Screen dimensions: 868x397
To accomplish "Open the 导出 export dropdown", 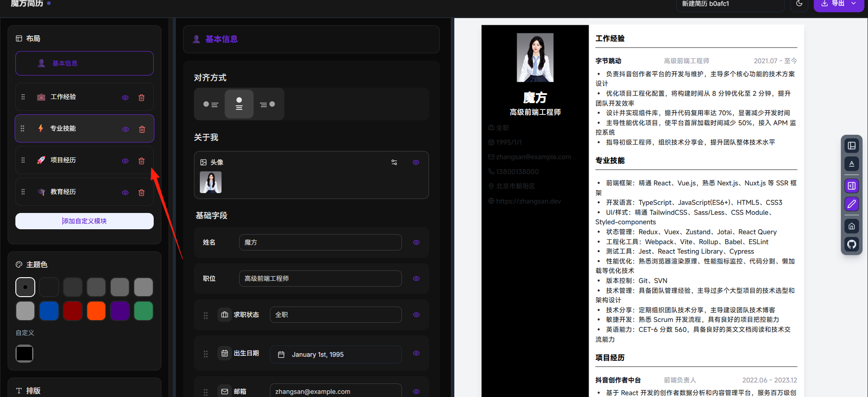I will (x=839, y=4).
